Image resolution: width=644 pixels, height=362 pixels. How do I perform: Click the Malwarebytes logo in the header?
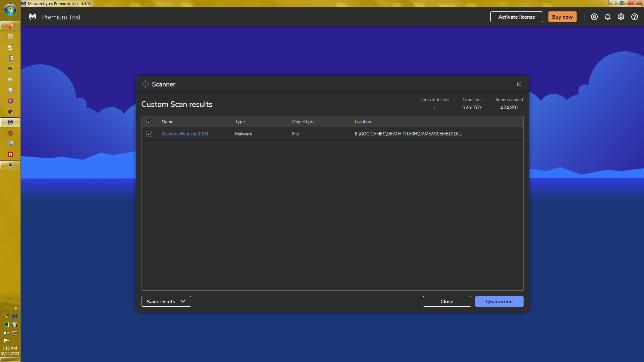coord(33,17)
